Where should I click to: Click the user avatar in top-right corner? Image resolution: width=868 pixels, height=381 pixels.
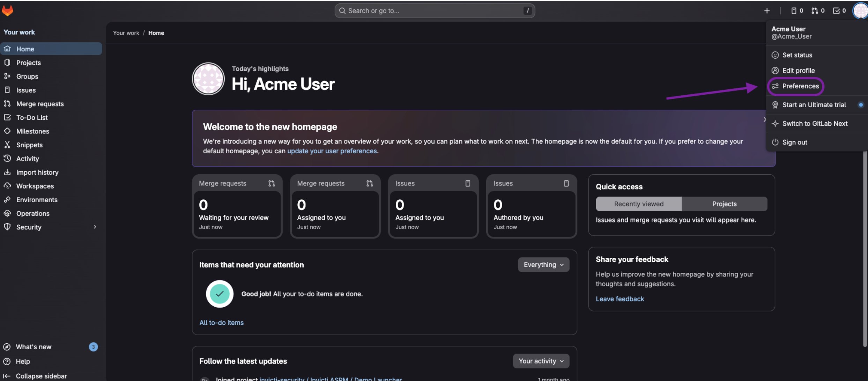coord(860,11)
